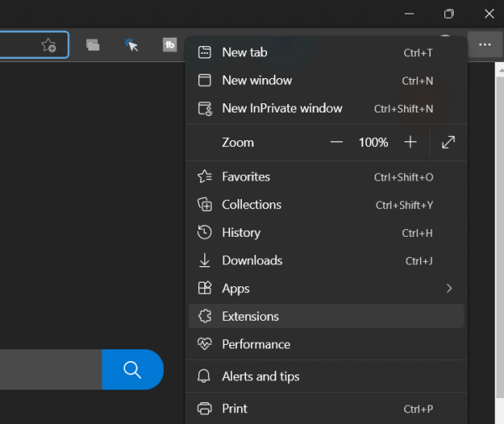Select the Extensions menu item
The image size is (504, 424).
(x=326, y=317)
